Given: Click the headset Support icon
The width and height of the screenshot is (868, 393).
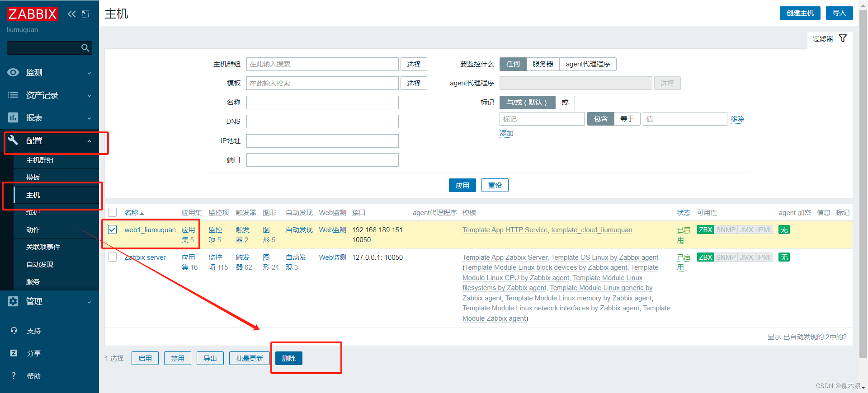Looking at the screenshot, I should click(x=14, y=331).
